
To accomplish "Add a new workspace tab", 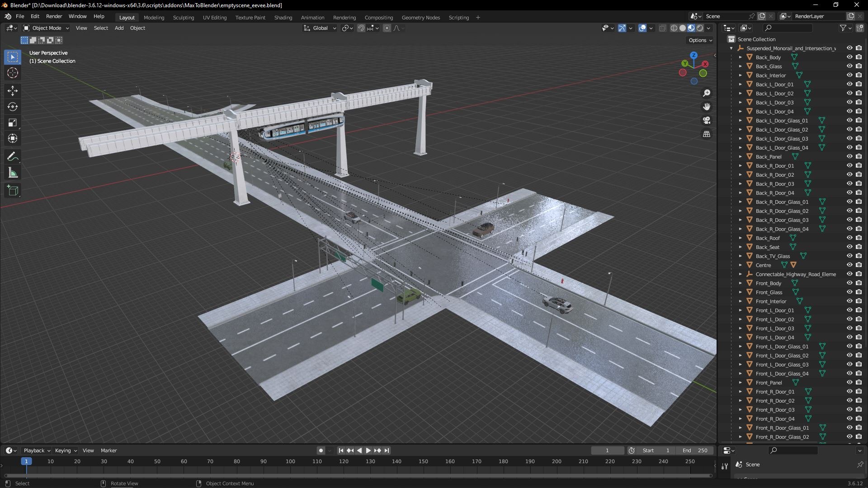I will pos(478,18).
